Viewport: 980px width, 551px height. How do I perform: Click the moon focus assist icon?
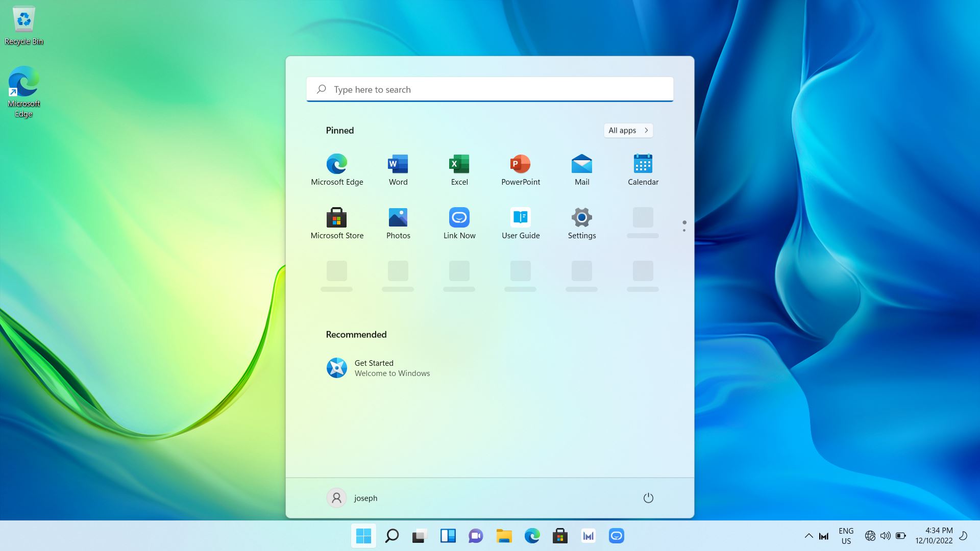(964, 536)
